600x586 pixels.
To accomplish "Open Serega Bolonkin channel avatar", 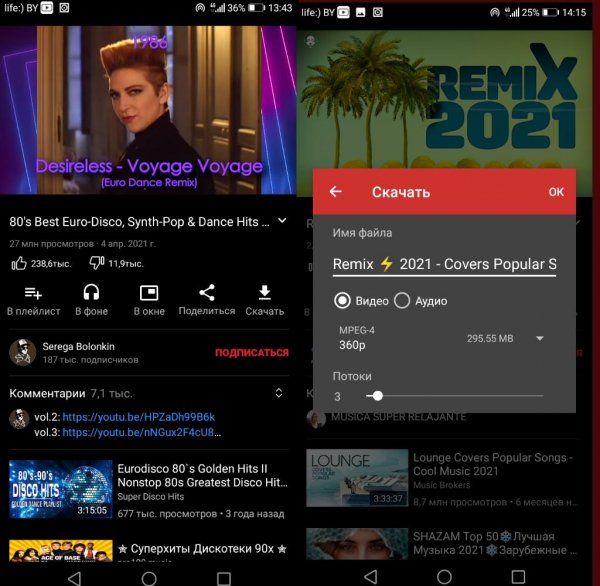I will 23,352.
